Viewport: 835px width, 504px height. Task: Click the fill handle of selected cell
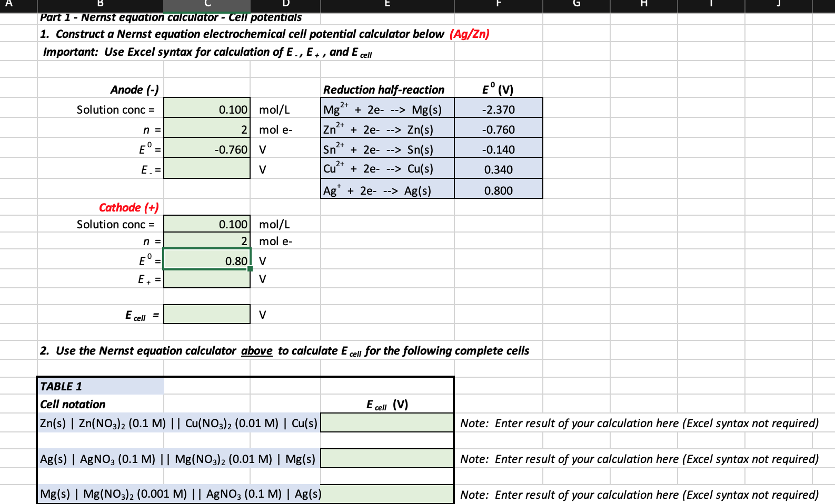(250, 269)
